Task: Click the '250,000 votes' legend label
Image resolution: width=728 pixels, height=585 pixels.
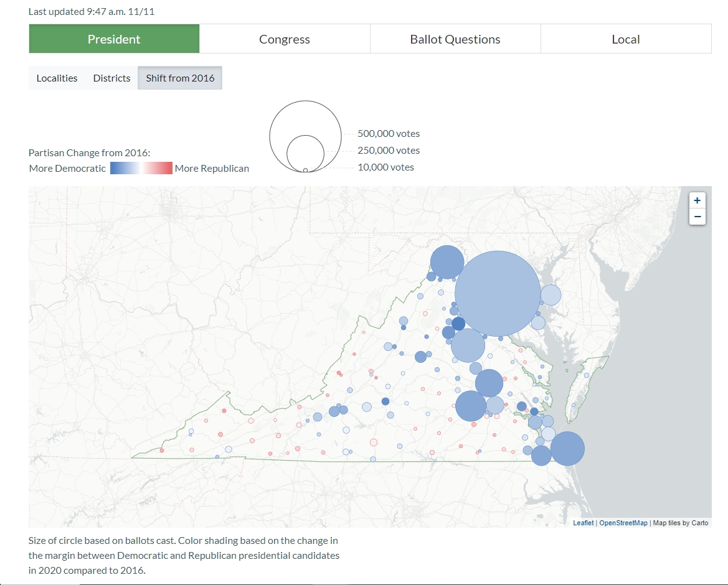Action: (x=389, y=151)
